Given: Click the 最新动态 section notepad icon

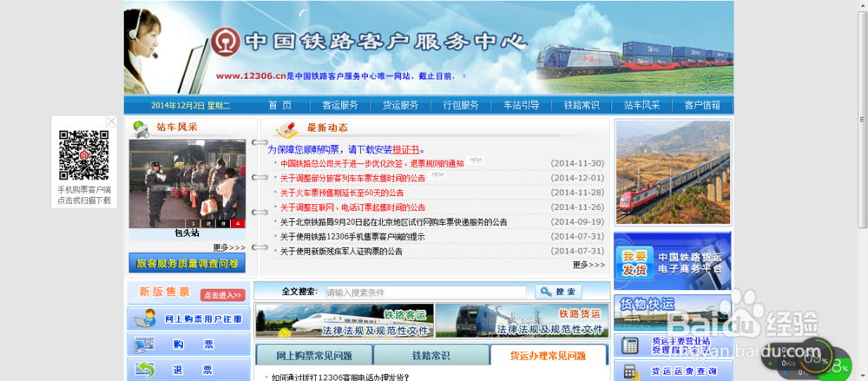Looking at the screenshot, I should point(286,129).
